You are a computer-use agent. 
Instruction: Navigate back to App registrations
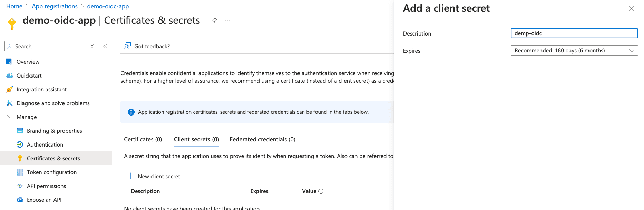(x=55, y=6)
